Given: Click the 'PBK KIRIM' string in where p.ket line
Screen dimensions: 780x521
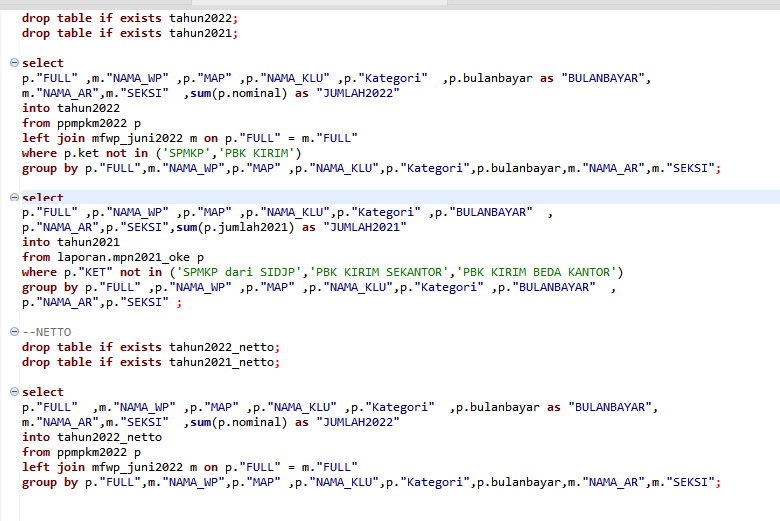Looking at the screenshot, I should 257,153.
